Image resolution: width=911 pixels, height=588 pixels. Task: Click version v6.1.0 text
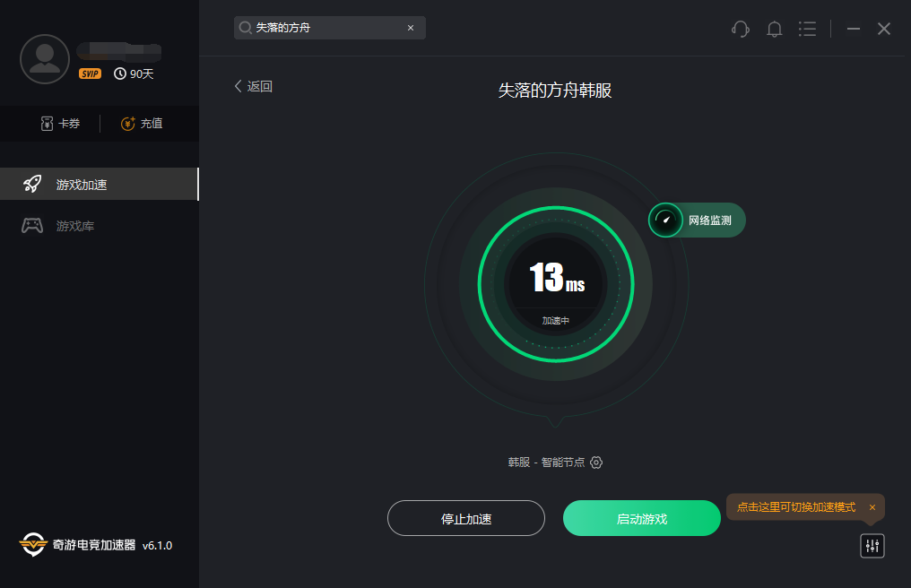(x=158, y=546)
